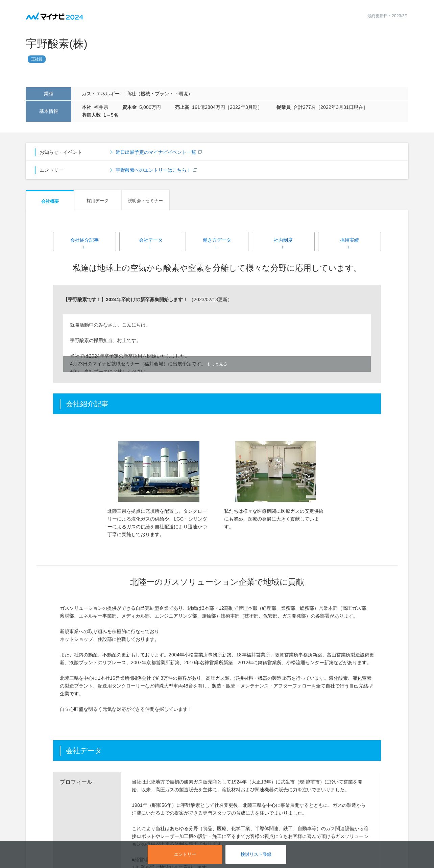Click the headline 北陸一のガスソリューション企業で地域に貢献

(217, 582)
